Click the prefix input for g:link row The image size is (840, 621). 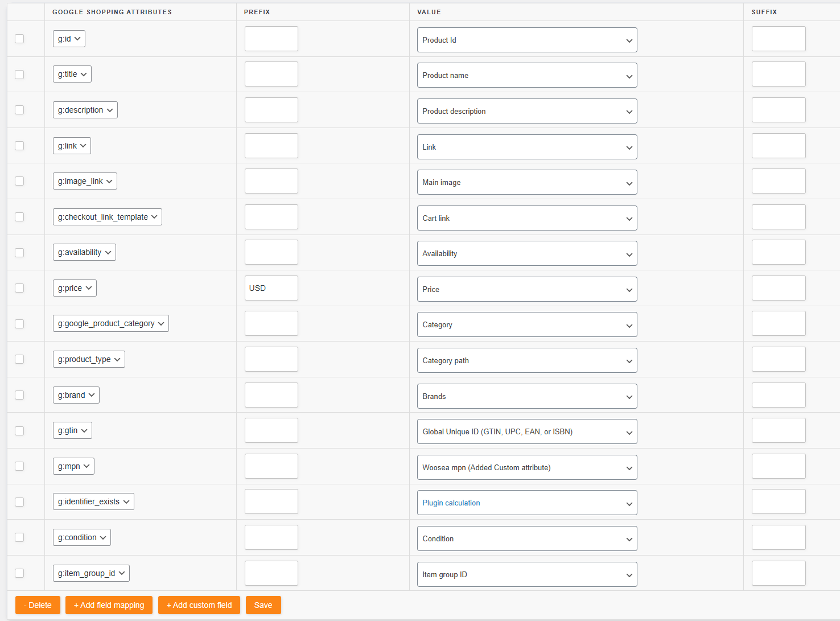coord(271,146)
